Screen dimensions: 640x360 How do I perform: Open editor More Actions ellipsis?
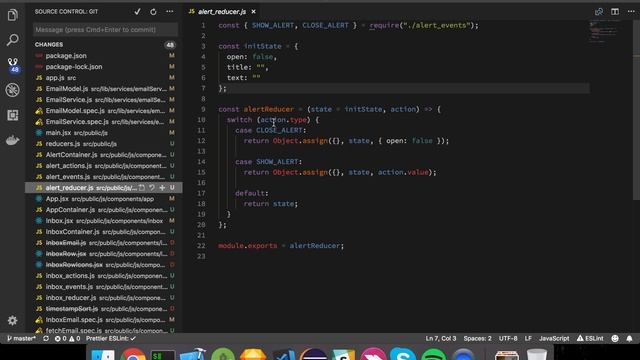(x=631, y=12)
